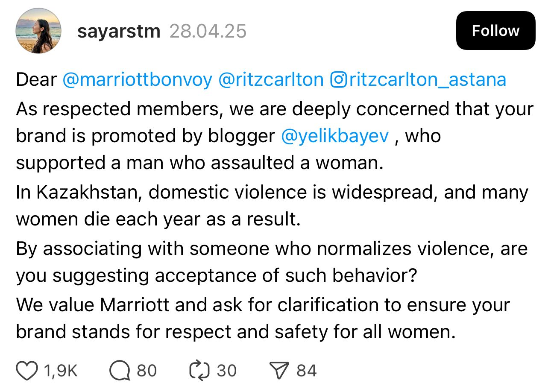Open the @yelikbayev mention

click(335, 136)
